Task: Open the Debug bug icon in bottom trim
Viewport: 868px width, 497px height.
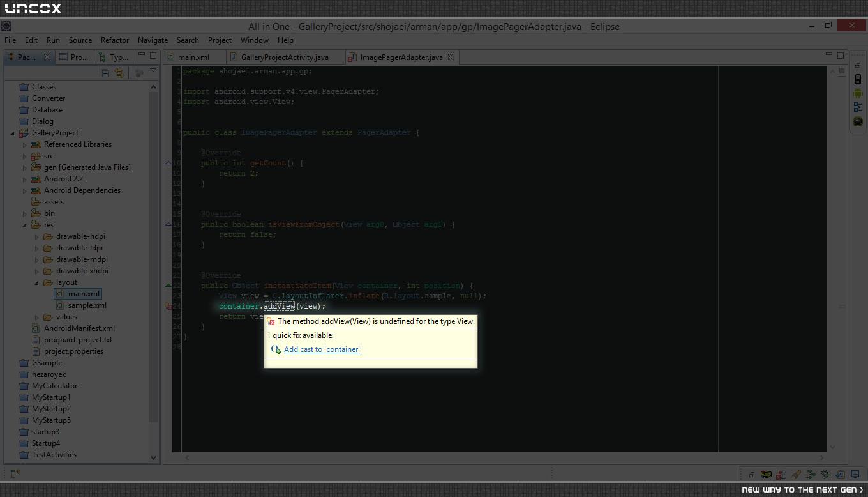Action: [x=825, y=474]
